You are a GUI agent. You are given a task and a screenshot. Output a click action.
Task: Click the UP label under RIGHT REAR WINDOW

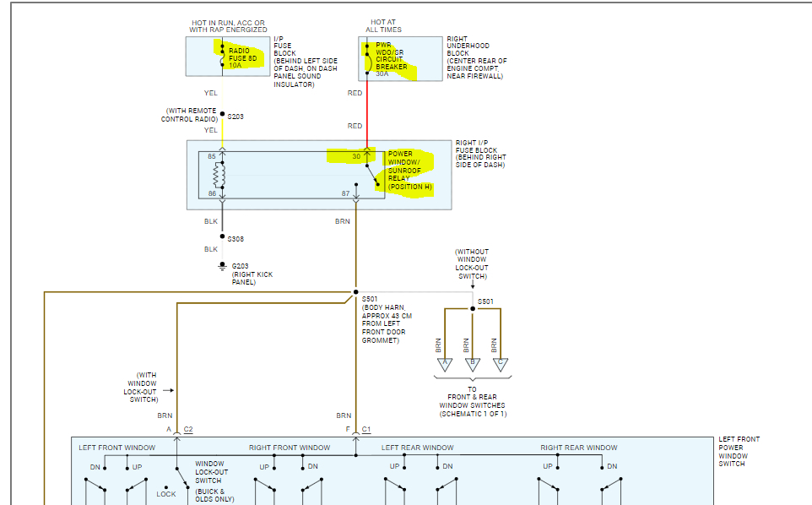548,466
